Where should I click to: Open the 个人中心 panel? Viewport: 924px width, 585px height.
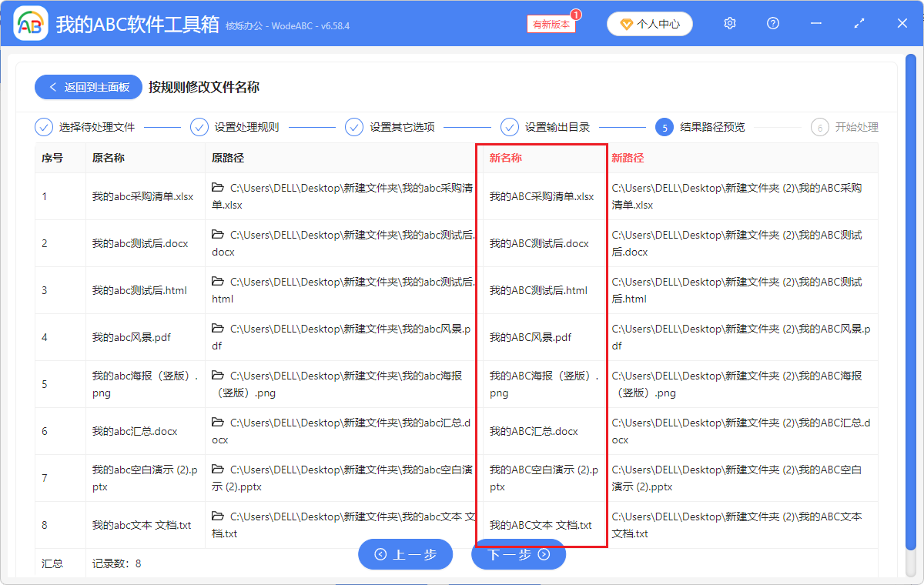point(649,24)
